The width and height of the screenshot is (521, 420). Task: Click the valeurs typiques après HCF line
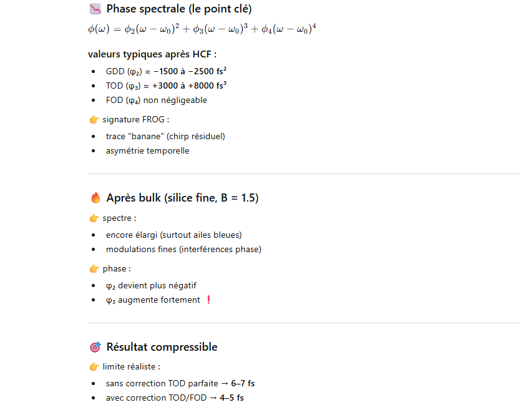(152, 54)
